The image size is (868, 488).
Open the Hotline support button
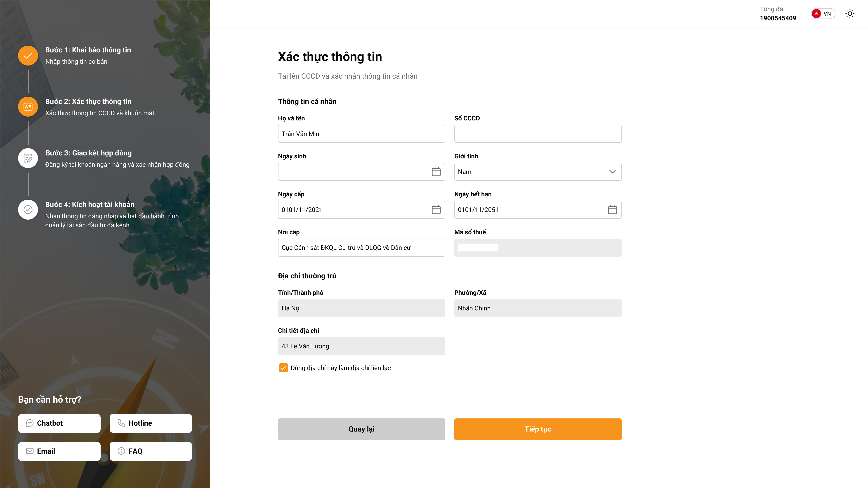[x=151, y=423]
